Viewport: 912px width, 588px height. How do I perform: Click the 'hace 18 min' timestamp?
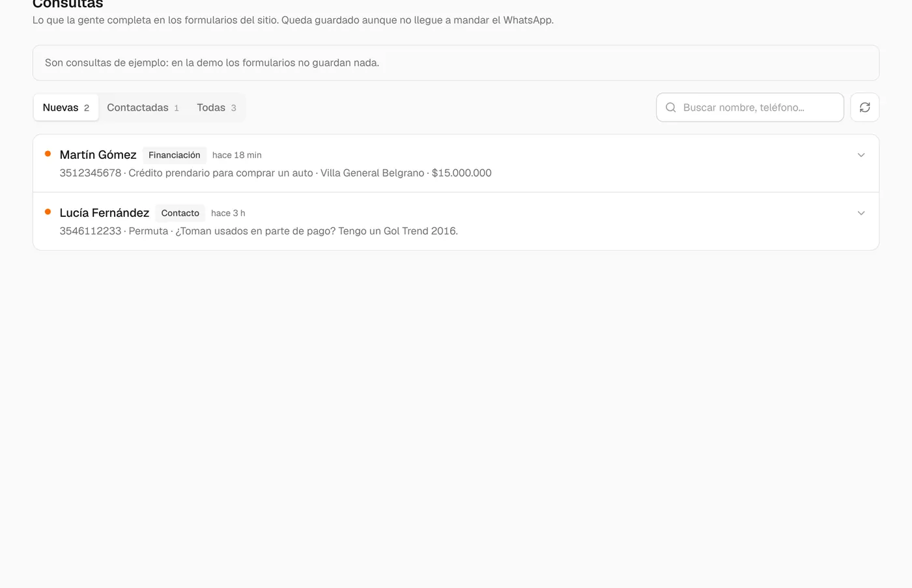pyautogui.click(x=236, y=155)
